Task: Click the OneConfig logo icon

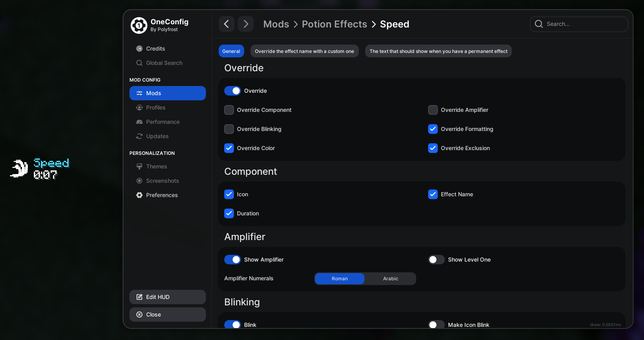Action: (x=139, y=25)
